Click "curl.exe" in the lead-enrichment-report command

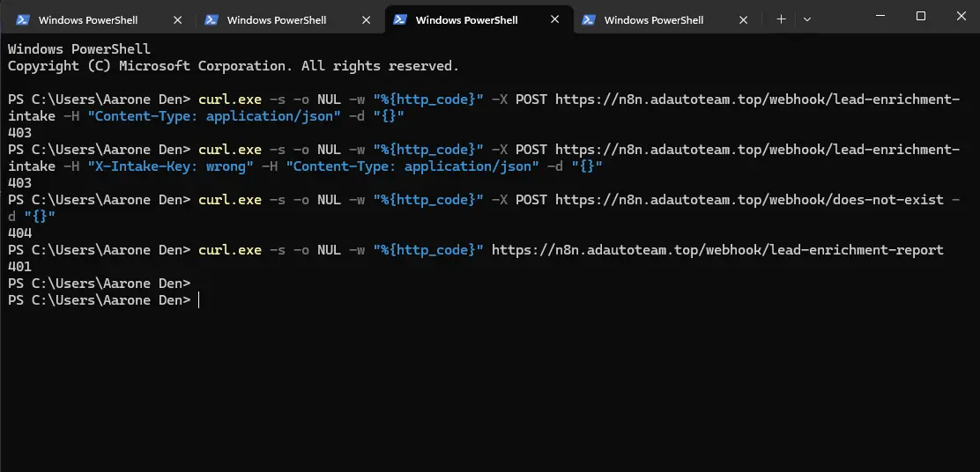pyautogui.click(x=230, y=250)
